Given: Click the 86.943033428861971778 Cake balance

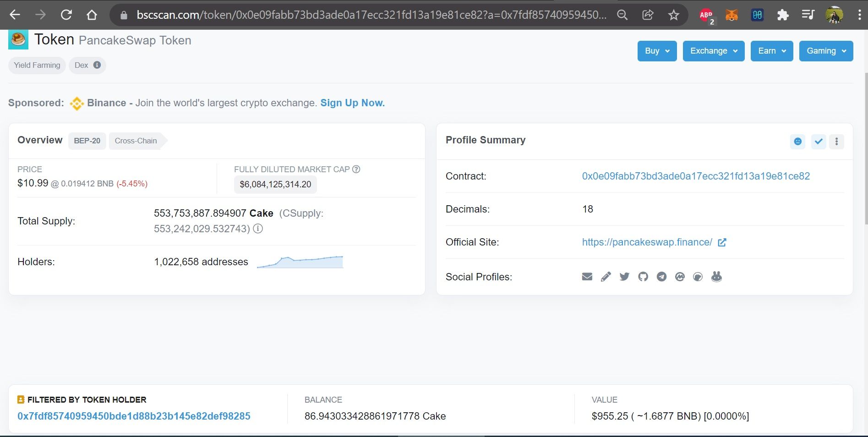Looking at the screenshot, I should click(375, 416).
